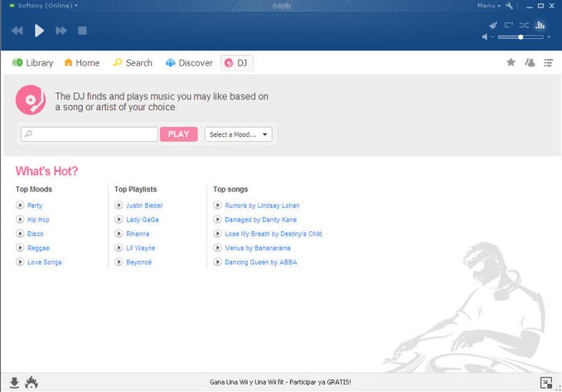Click the Gana Una Wii ad text
This screenshot has height=392, width=562.
[280, 382]
